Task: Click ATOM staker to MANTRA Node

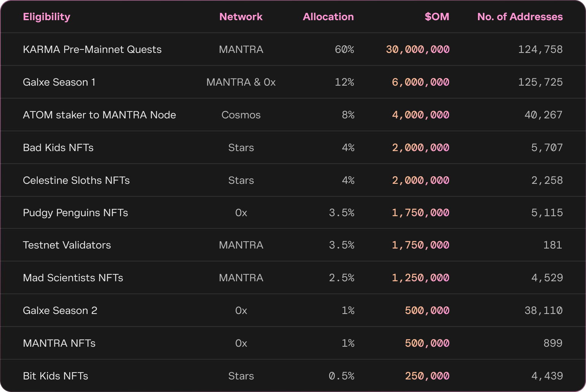Action: pos(99,115)
